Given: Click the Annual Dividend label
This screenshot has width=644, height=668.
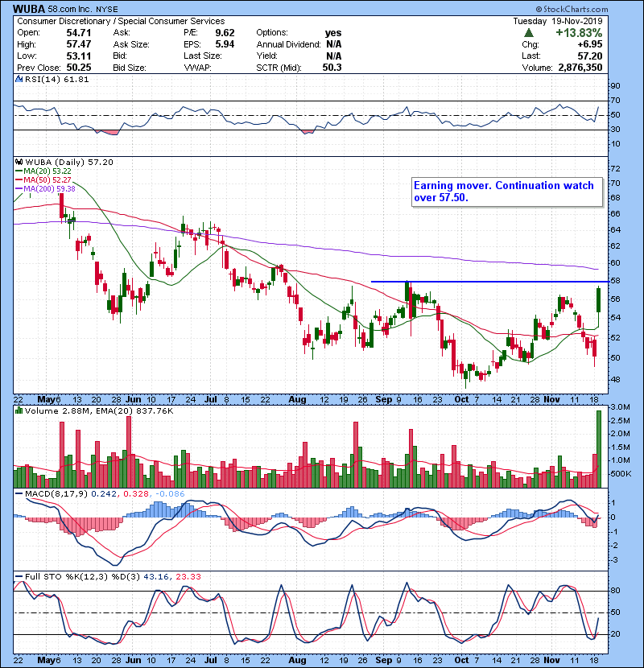Looking at the screenshot, I should (x=288, y=44).
